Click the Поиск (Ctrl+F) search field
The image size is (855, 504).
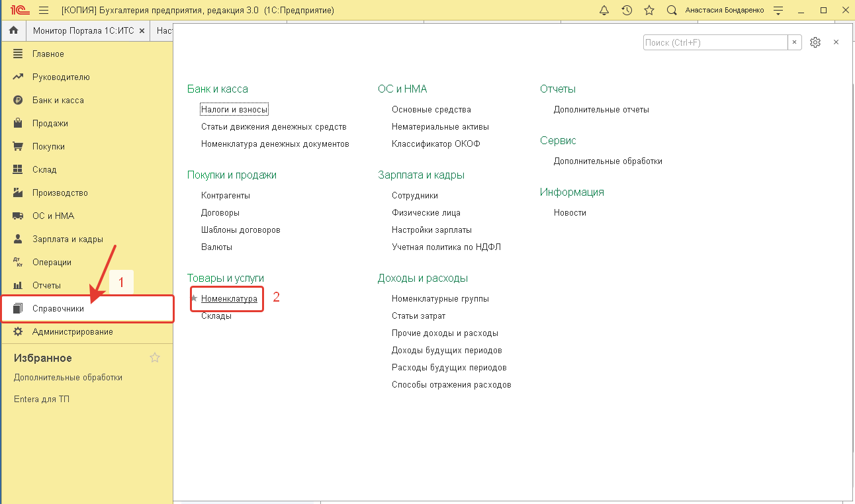coord(715,42)
